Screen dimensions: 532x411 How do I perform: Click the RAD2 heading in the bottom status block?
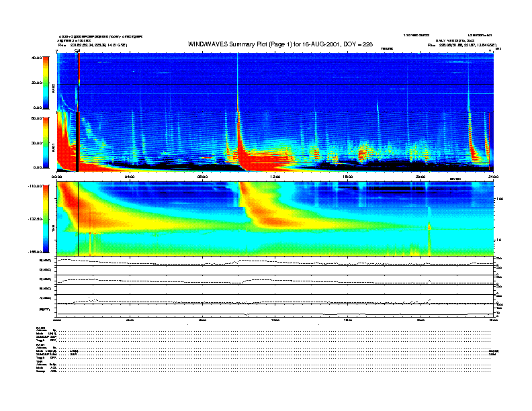40,328
